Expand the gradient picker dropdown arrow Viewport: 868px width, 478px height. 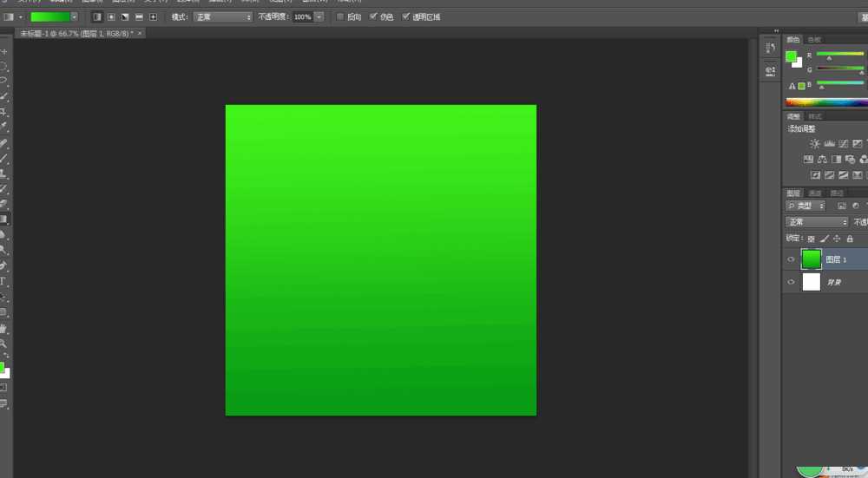[74, 16]
